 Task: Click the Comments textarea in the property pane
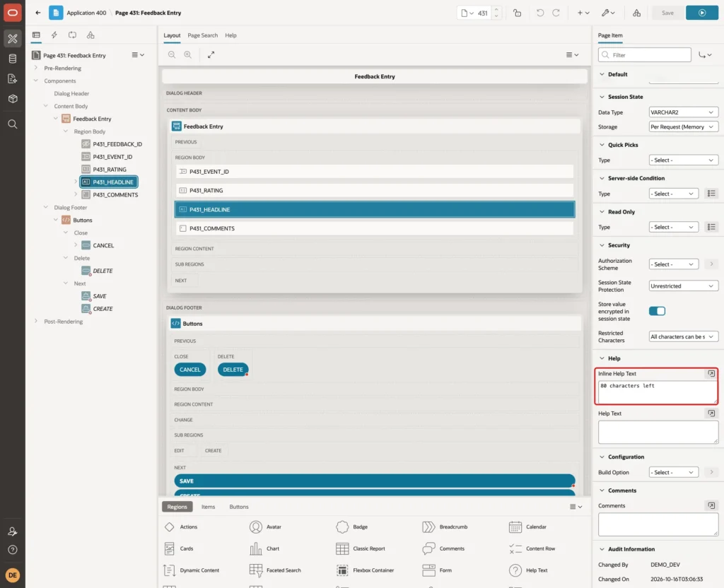[658, 525]
